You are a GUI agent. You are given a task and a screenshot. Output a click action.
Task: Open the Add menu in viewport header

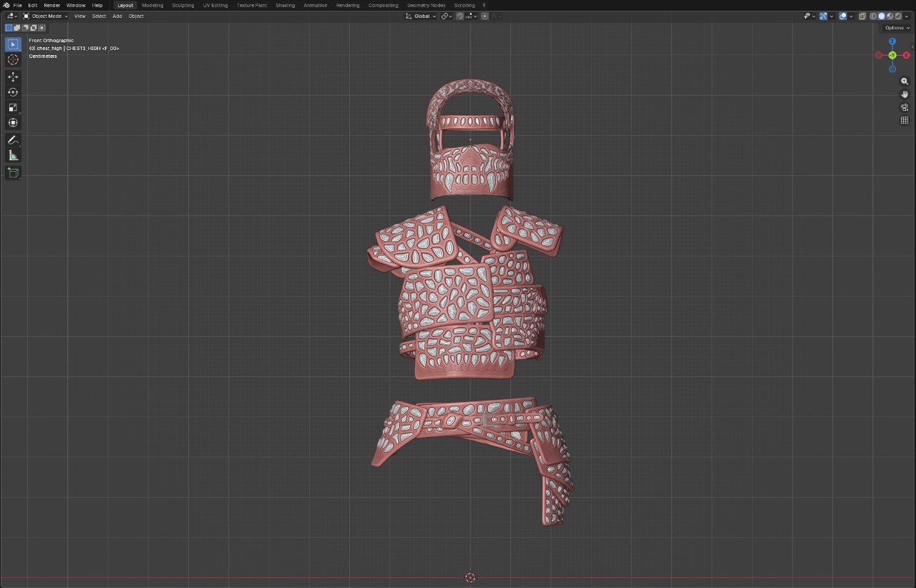[x=117, y=16]
